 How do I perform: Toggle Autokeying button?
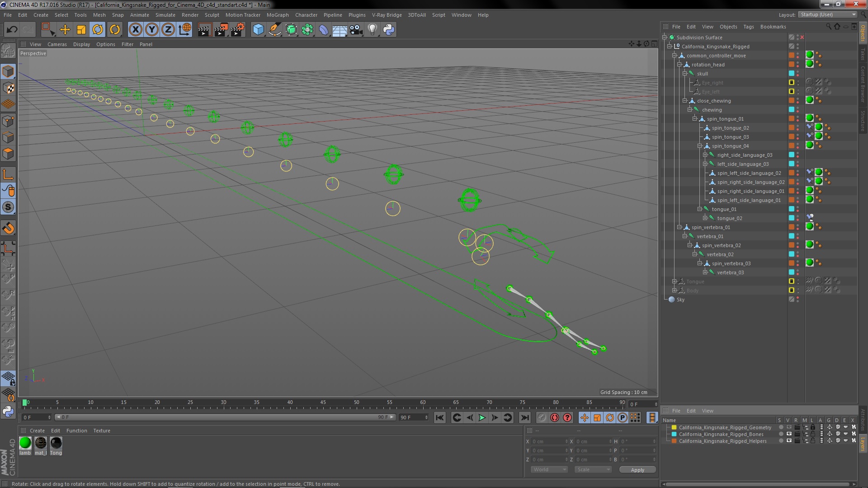point(555,418)
